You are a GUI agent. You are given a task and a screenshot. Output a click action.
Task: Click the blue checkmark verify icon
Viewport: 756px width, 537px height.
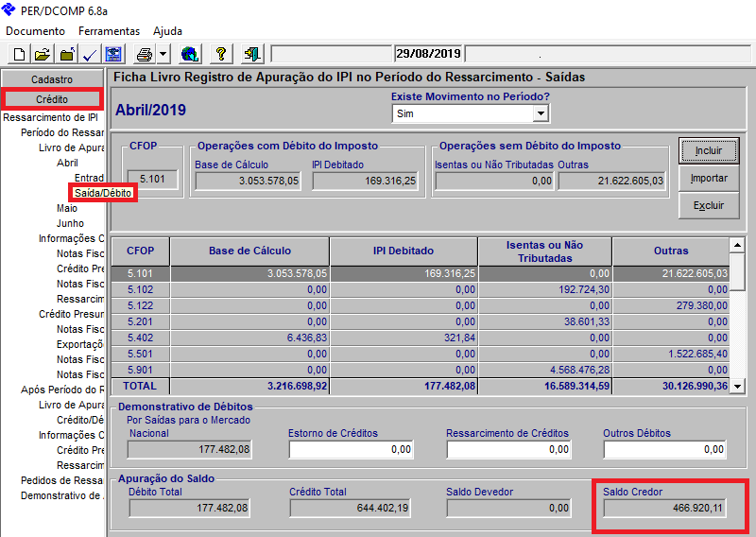(x=91, y=54)
